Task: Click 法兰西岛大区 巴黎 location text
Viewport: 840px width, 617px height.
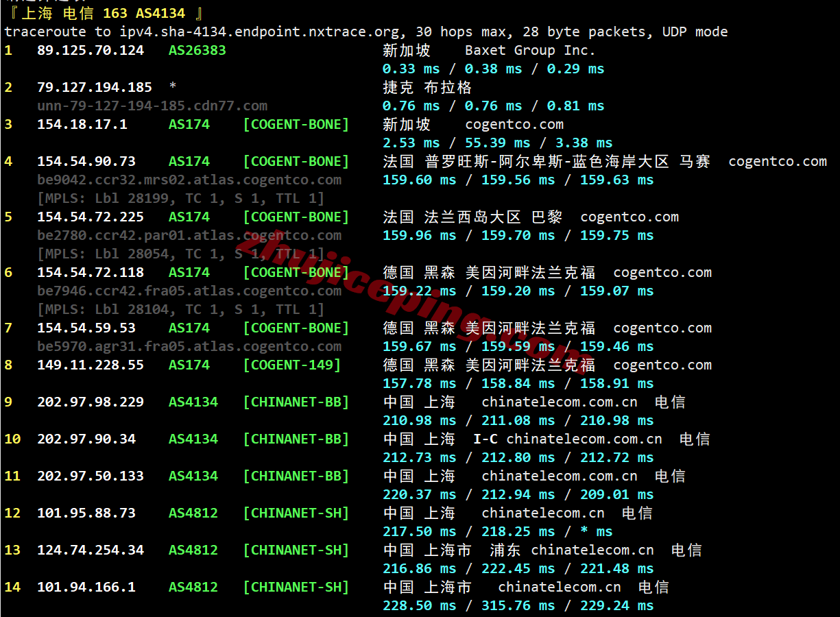Action: coord(493,217)
